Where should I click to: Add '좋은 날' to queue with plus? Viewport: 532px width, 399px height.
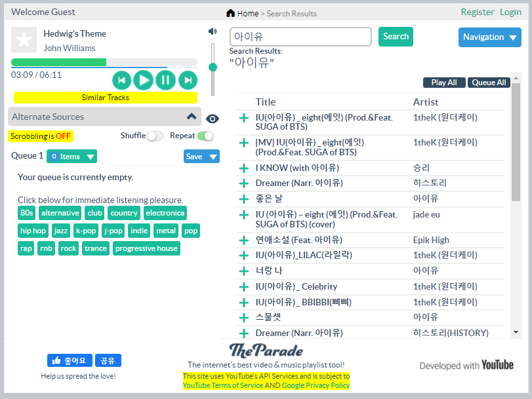click(x=244, y=199)
